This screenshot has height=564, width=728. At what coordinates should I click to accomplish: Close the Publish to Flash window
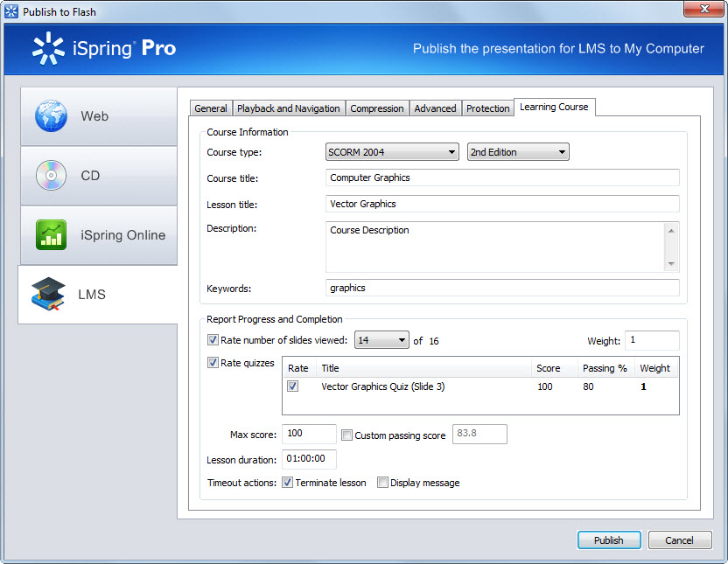703,9
